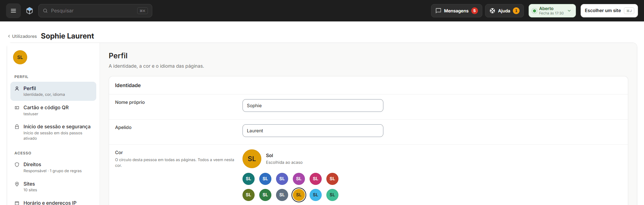Edit the Apelido field with Laurent
644x205 pixels.
[x=313, y=131]
